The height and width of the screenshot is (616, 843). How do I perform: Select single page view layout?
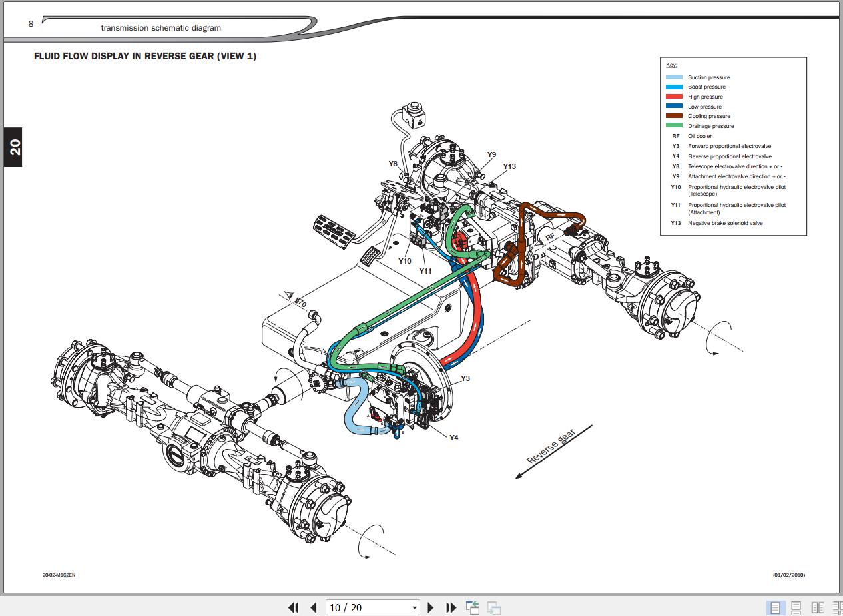(x=775, y=607)
